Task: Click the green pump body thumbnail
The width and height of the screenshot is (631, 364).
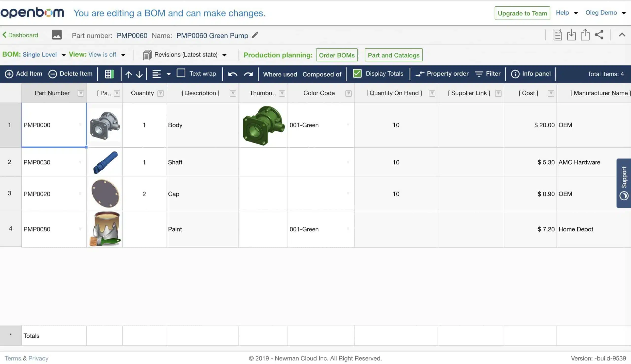Action: point(263,125)
